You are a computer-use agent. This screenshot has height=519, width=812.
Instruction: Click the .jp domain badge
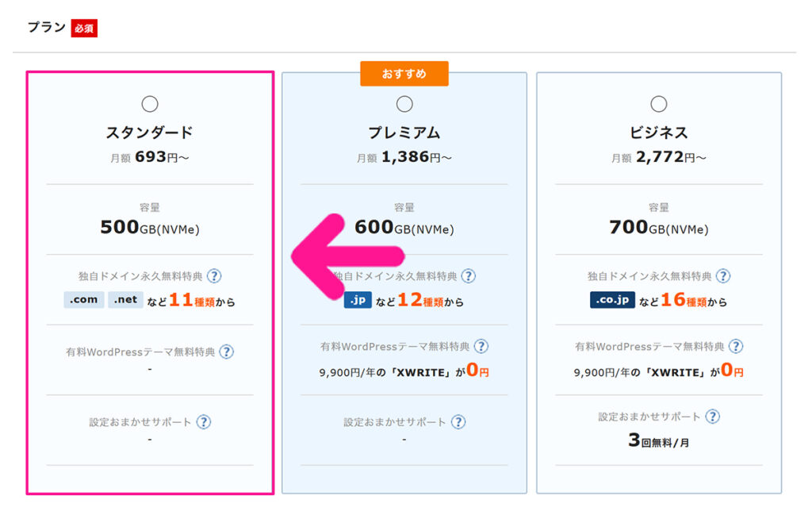358,301
